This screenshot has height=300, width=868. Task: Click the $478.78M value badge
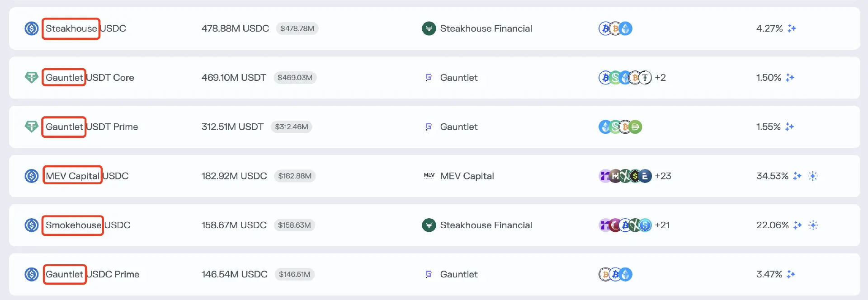297,28
